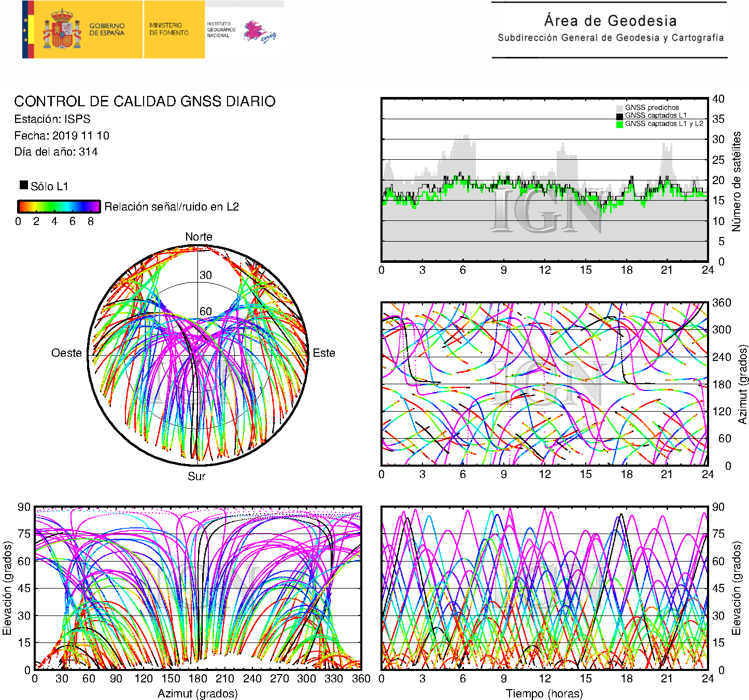
Task: Select the 'Ministerio de Fomento' banner
Action: click(x=169, y=30)
